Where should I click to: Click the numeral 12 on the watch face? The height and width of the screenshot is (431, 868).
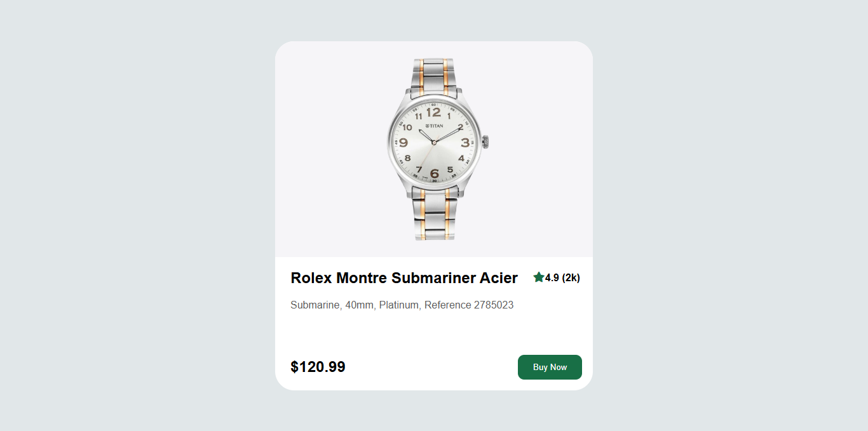(433, 113)
